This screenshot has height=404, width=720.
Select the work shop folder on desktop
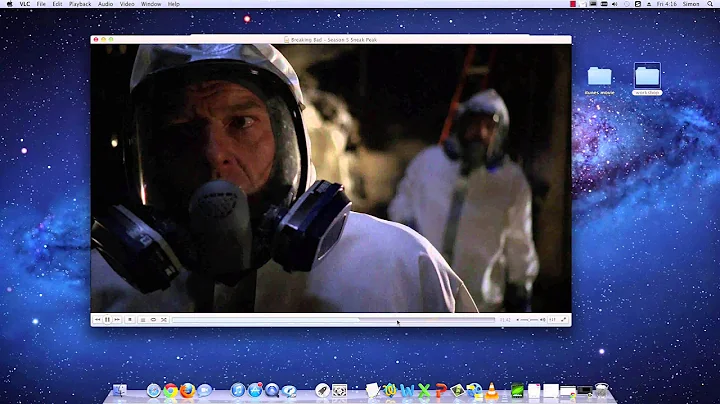(647, 79)
